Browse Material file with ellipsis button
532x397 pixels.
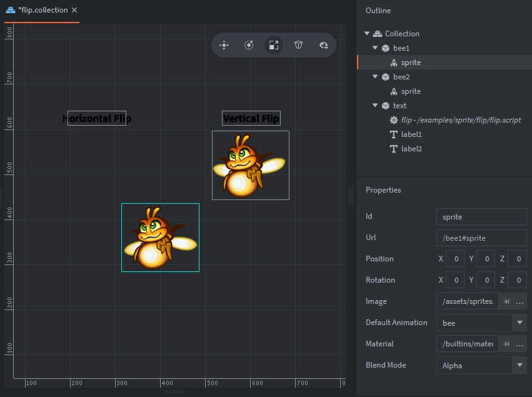(x=519, y=344)
